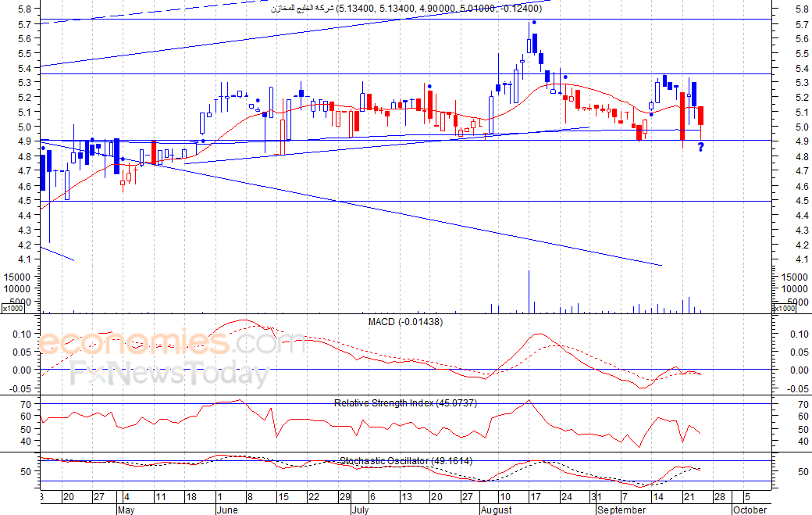Click date label 18 in May
The width and height of the screenshot is (812, 515).
coord(191,497)
